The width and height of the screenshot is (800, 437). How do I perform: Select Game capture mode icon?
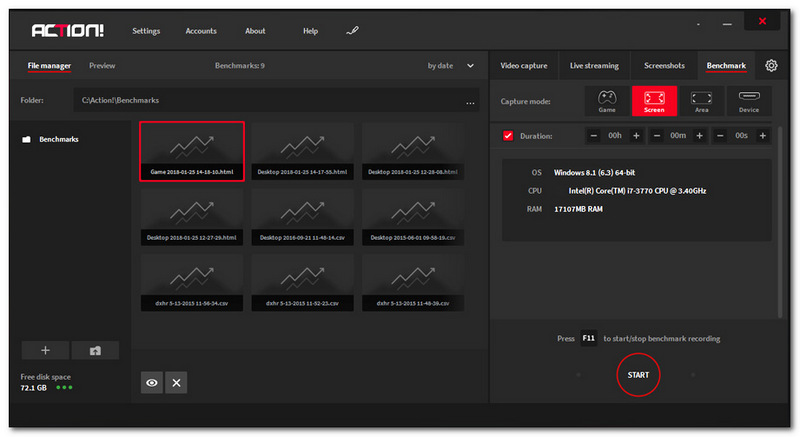pyautogui.click(x=607, y=101)
